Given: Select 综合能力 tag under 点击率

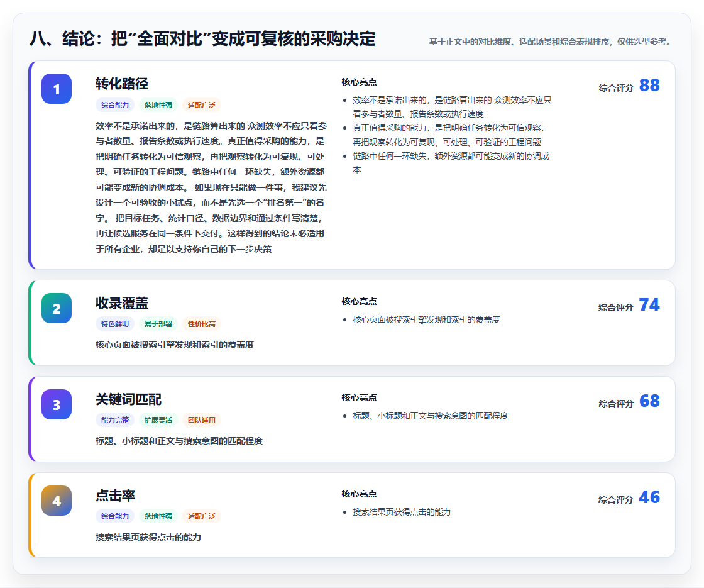Looking at the screenshot, I should [x=115, y=516].
